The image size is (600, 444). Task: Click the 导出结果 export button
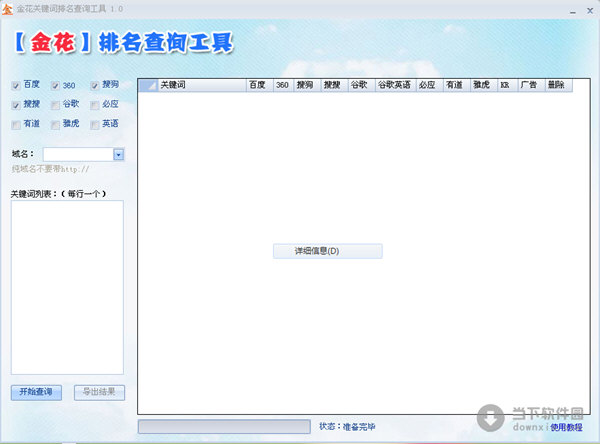[x=99, y=392]
